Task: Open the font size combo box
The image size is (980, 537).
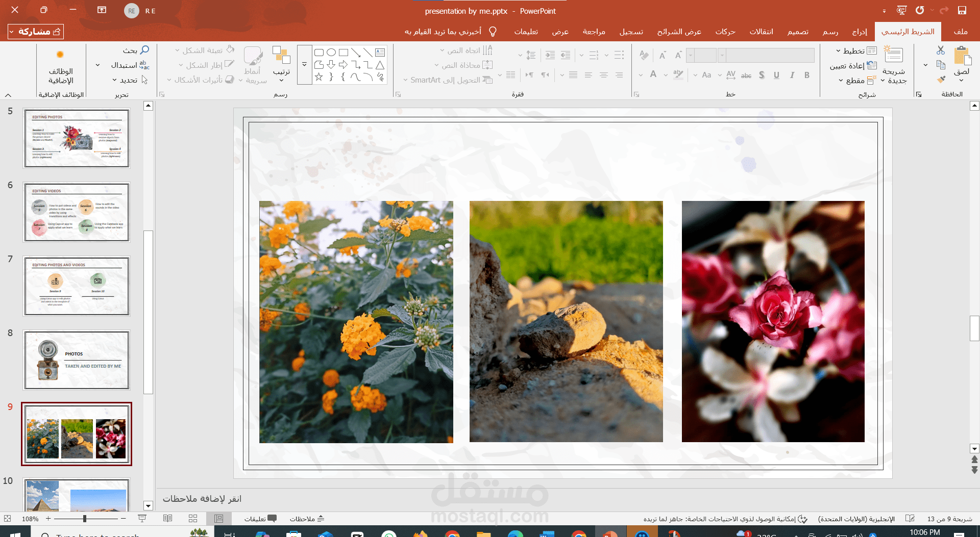Action: pyautogui.click(x=701, y=55)
